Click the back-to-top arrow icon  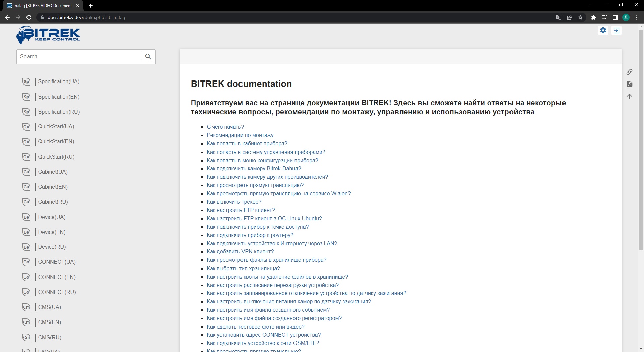[x=629, y=96]
